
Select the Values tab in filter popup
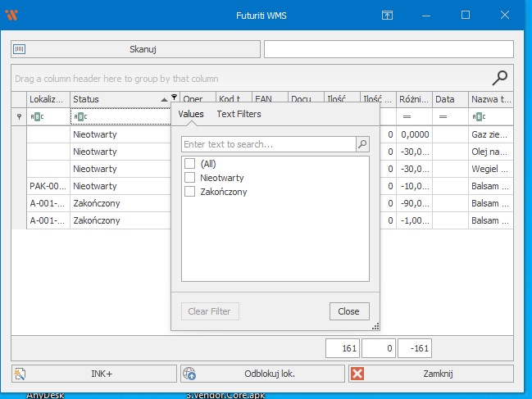191,114
